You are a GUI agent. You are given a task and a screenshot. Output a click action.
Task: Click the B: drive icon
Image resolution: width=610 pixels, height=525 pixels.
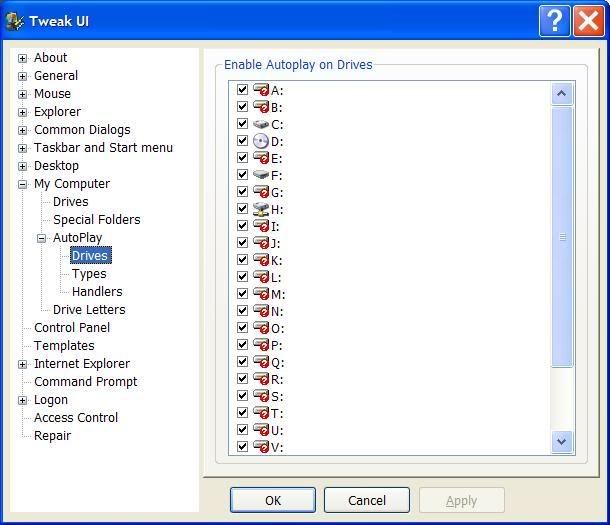261,107
